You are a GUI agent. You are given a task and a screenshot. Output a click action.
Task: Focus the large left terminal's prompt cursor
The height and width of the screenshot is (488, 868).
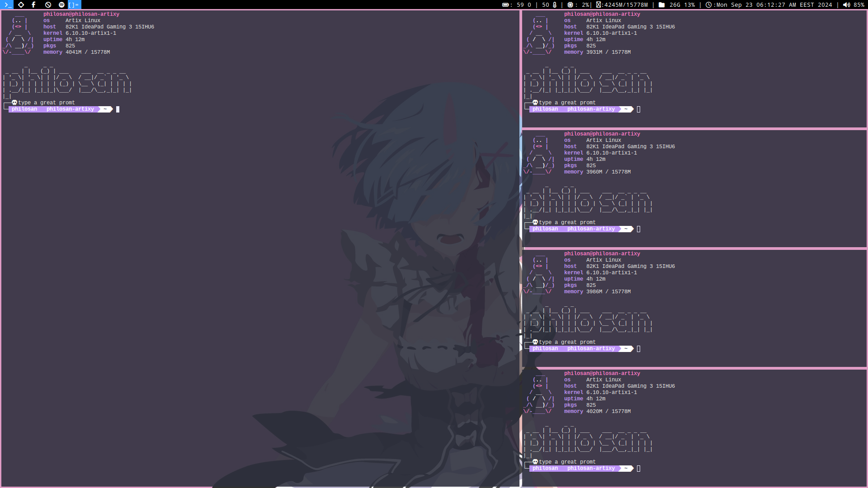118,109
